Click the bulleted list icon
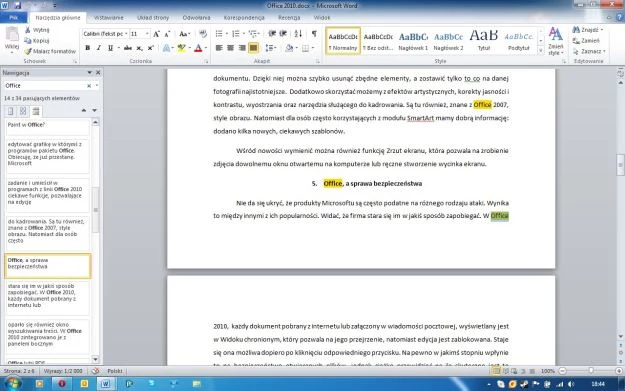Viewport: 625px width, 391px height. [x=219, y=34]
